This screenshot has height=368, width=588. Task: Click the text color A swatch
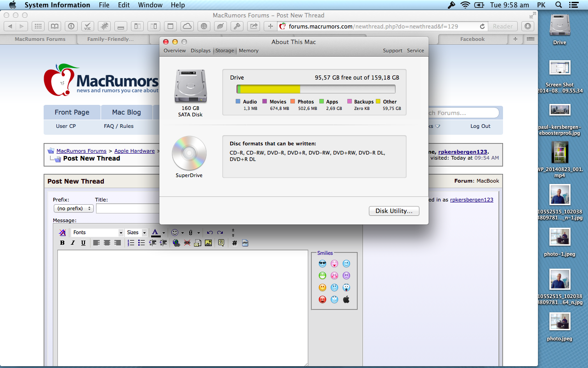click(156, 233)
